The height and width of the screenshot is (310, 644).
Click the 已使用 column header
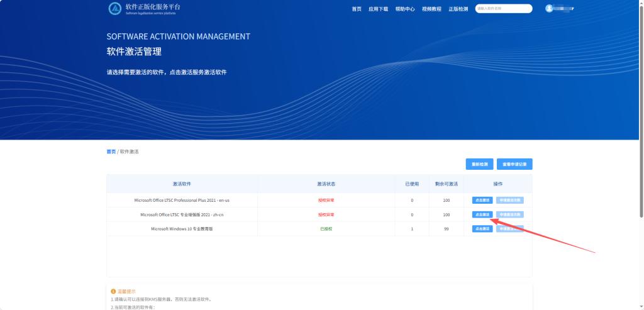pos(412,184)
